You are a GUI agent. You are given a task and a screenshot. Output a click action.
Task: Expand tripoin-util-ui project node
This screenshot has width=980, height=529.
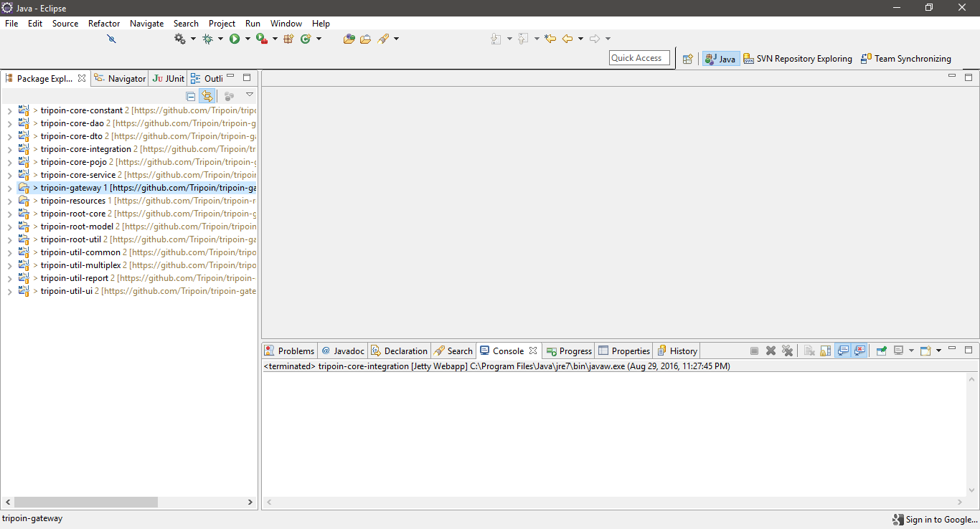[x=9, y=292]
